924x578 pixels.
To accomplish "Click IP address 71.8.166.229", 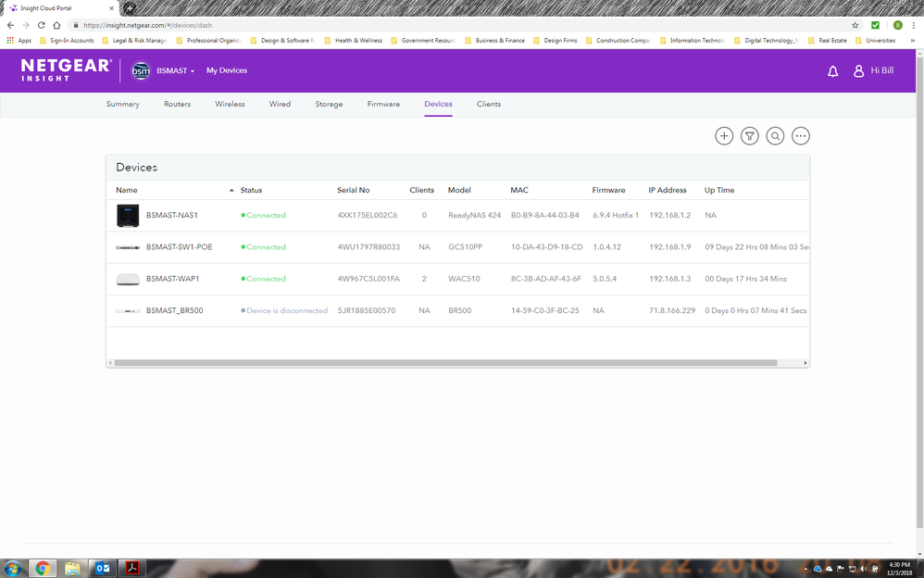I will click(x=672, y=311).
